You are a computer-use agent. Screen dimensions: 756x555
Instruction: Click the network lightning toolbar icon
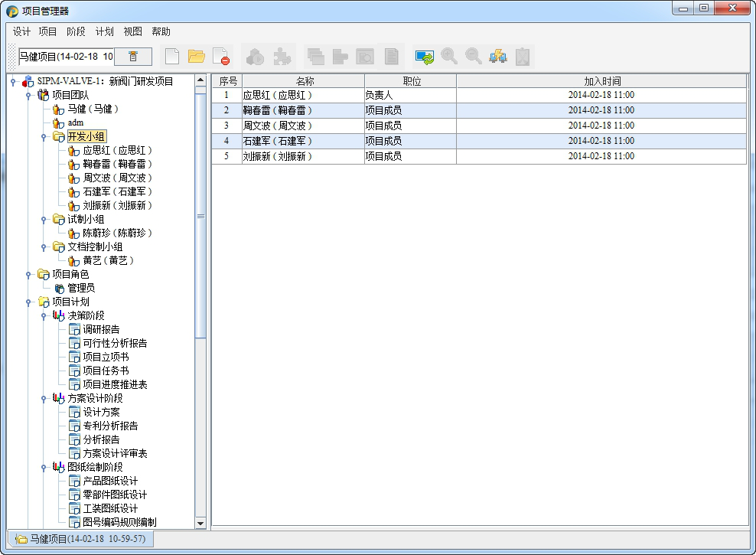pos(498,57)
